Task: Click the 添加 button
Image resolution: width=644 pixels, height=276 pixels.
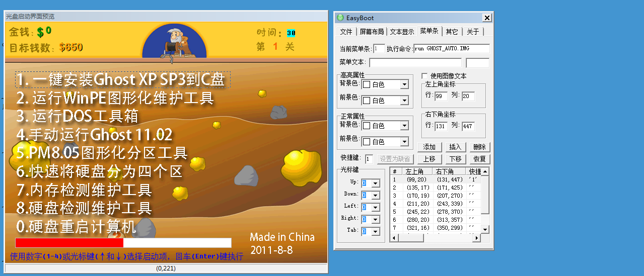Action: [430, 147]
